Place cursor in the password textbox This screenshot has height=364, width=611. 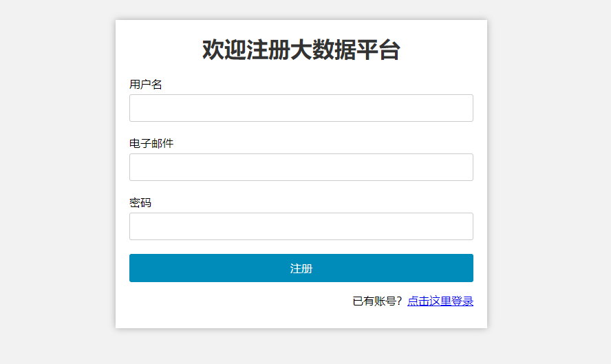point(301,226)
